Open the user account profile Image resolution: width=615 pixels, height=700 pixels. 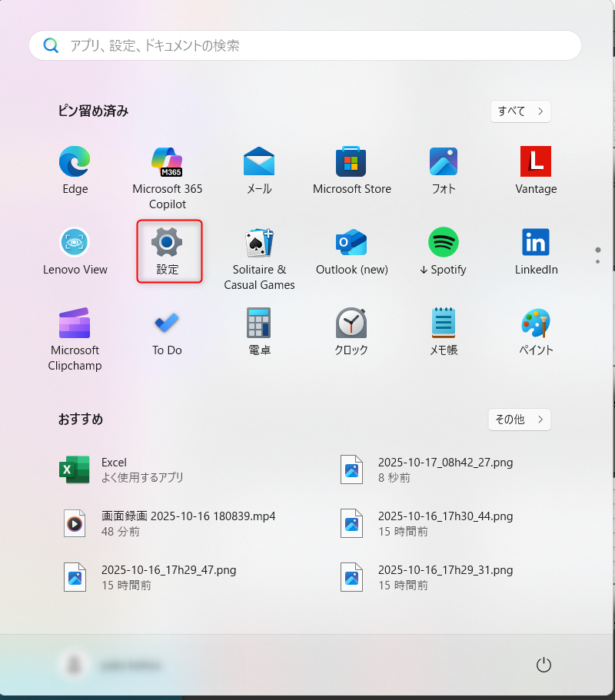pos(111,665)
